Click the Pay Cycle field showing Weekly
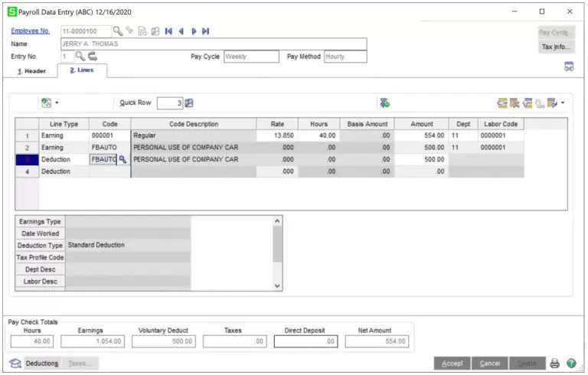Screen dimensions: 588x375 pos(251,57)
